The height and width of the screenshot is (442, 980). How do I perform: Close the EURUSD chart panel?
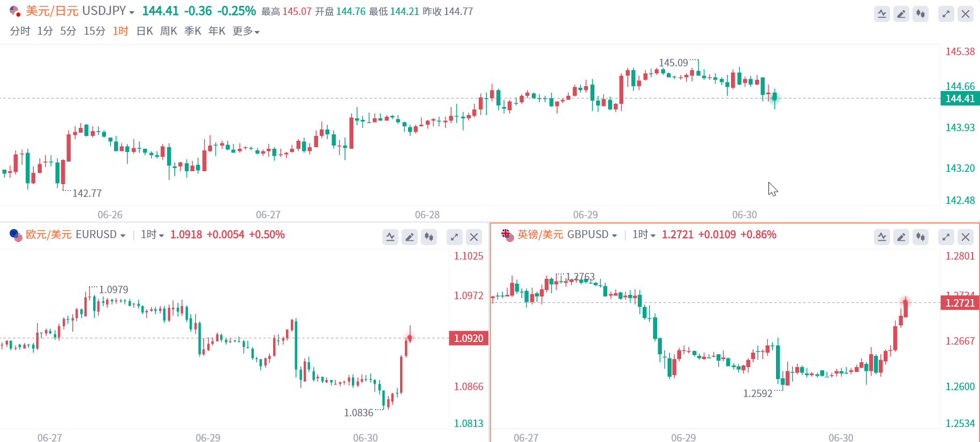pos(474,237)
